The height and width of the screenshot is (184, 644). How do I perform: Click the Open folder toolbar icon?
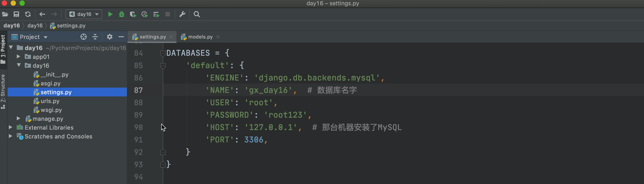(x=5, y=14)
